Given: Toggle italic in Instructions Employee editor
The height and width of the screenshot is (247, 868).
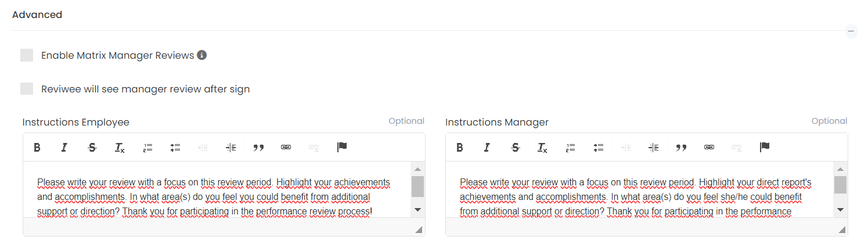Looking at the screenshot, I should click(64, 148).
